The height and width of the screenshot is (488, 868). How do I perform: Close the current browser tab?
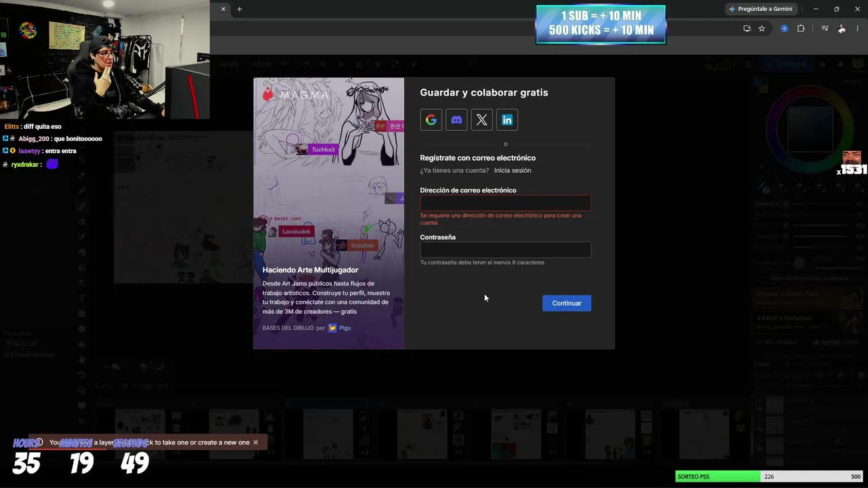pos(223,9)
